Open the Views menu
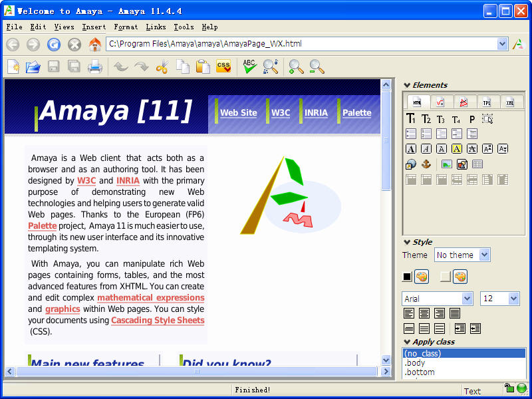532x399 pixels. coord(64,27)
